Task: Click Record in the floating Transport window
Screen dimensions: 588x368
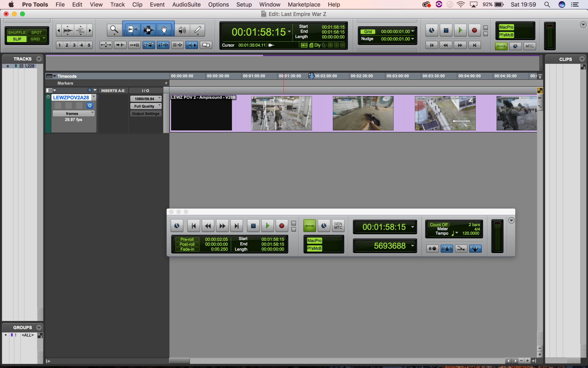Action: 282,226
